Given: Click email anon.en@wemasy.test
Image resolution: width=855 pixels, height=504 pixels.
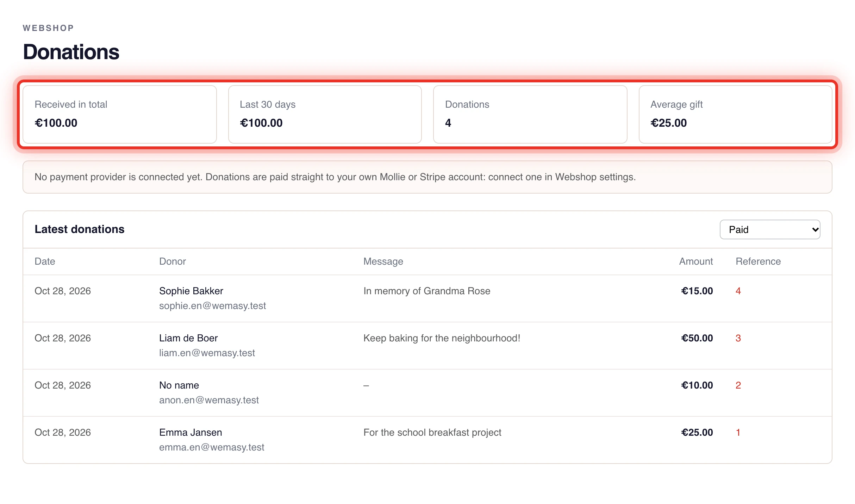Looking at the screenshot, I should [209, 400].
